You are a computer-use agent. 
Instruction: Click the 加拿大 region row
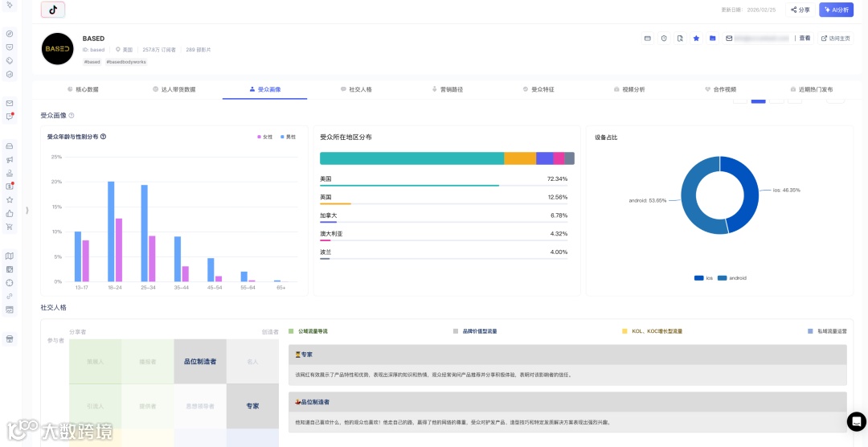tap(444, 216)
